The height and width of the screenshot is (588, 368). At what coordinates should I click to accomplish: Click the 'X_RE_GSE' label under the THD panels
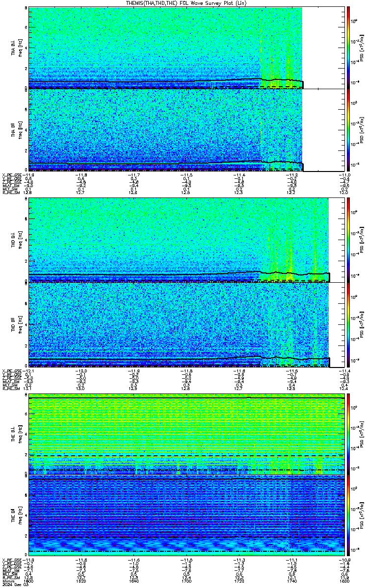pyautogui.click(x=12, y=371)
